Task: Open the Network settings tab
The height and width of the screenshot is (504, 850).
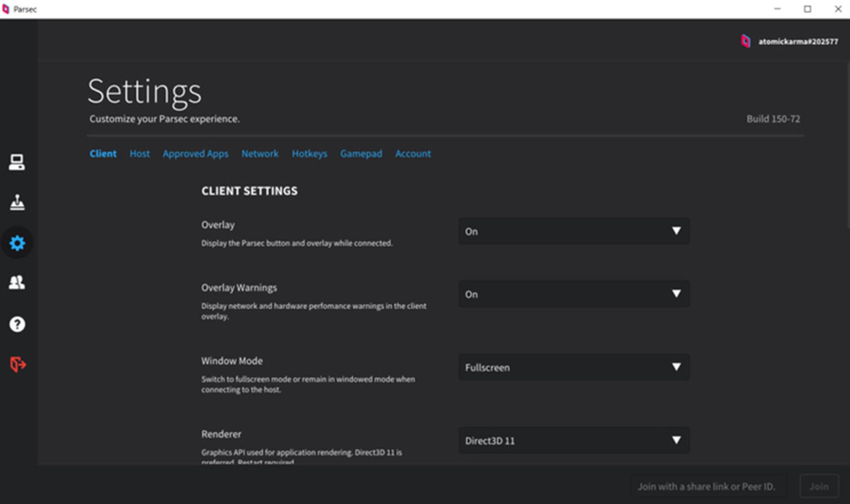Action: 260,154
